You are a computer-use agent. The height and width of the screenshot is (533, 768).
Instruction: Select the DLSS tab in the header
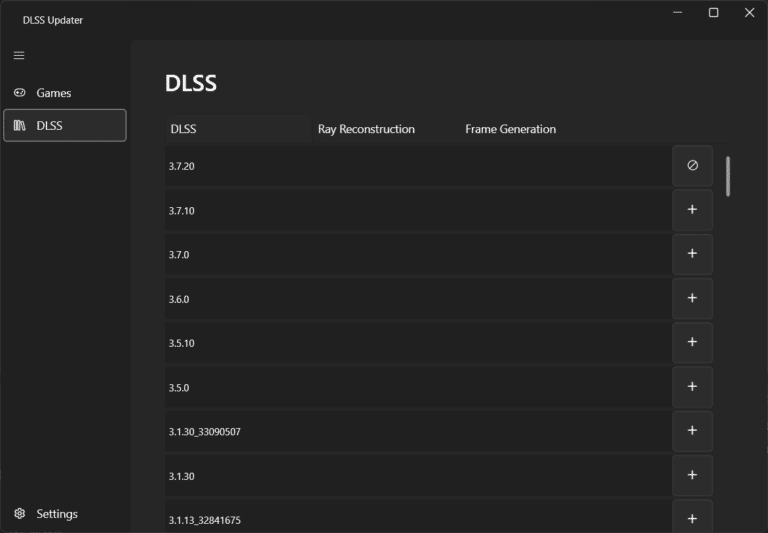click(x=238, y=129)
